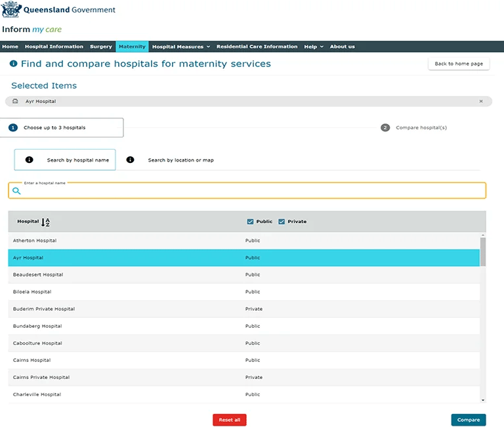Open the Home menu item
The height and width of the screenshot is (427, 504).
pyautogui.click(x=10, y=47)
